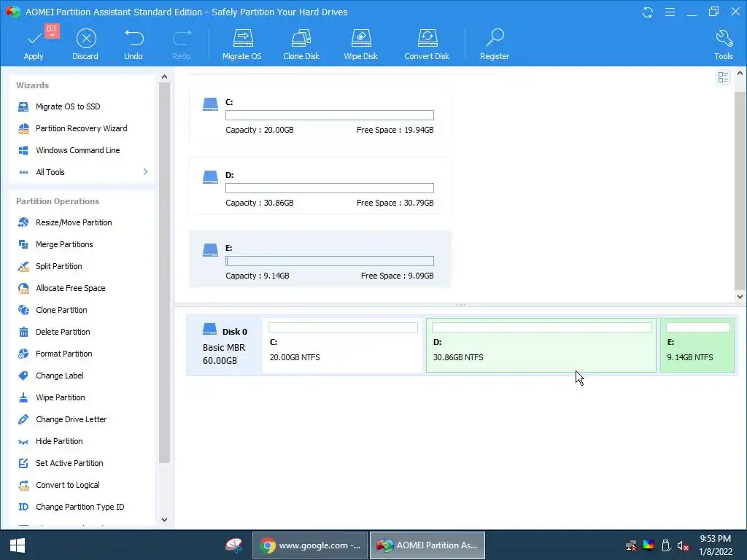Undo the last operation
The height and width of the screenshot is (560, 747).
tap(133, 44)
